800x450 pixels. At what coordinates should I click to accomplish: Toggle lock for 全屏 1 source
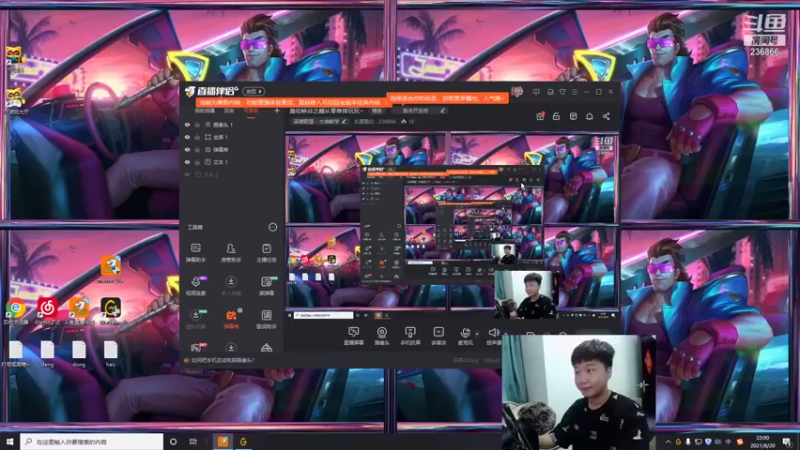click(197, 137)
